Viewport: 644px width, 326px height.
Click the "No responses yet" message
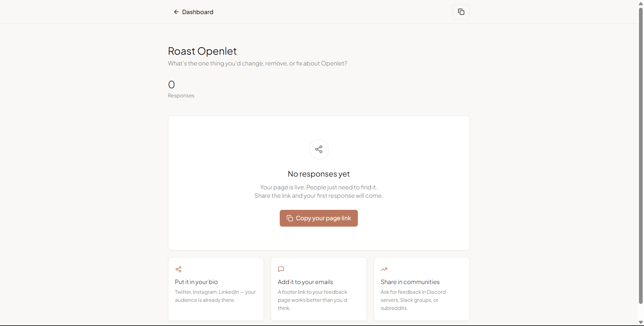click(x=318, y=174)
